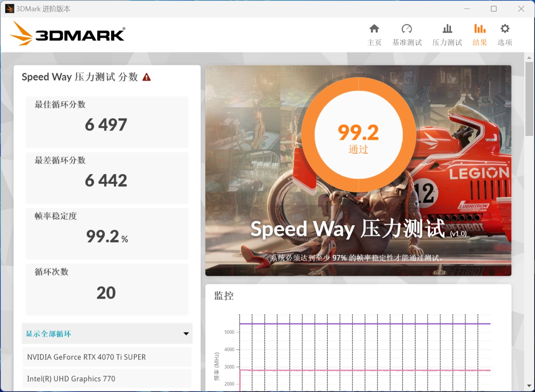Click the 主页 tab label
Image resolution: width=535 pixels, height=392 pixels.
(374, 42)
